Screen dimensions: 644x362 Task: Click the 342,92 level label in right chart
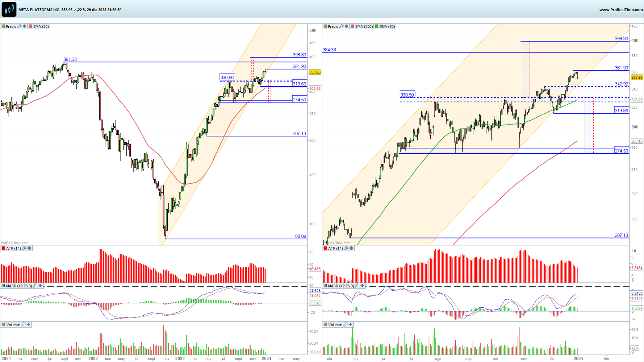click(622, 84)
